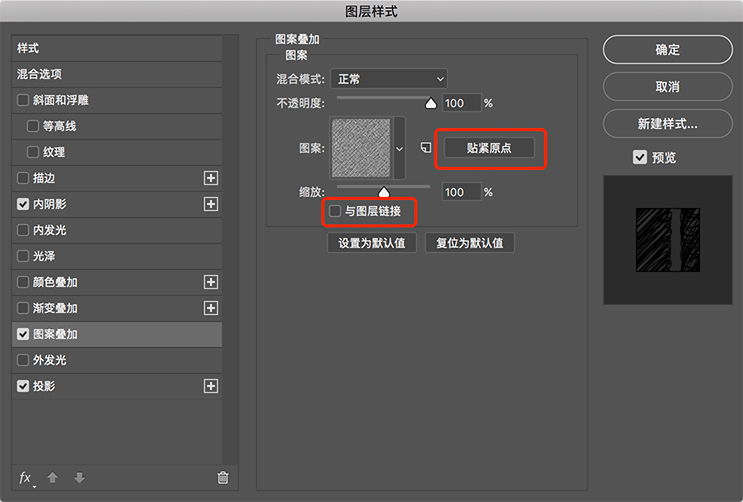Click the trash icon to delete effect
The width and height of the screenshot is (743, 502).
click(x=223, y=478)
